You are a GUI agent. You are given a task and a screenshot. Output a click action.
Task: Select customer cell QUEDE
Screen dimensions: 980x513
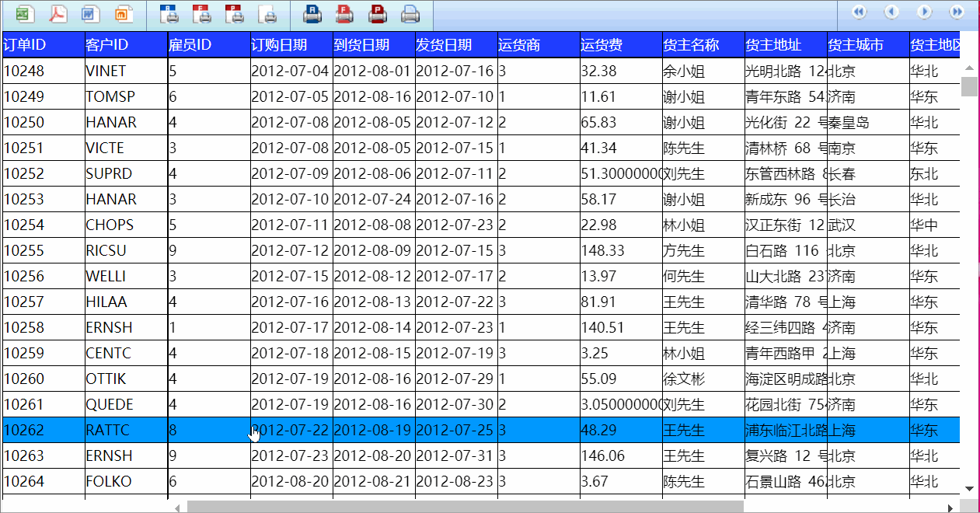(126, 404)
